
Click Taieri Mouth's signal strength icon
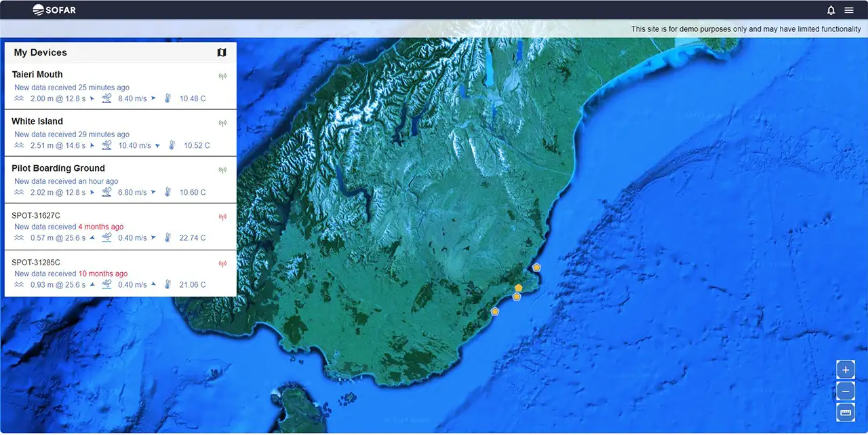click(x=222, y=76)
